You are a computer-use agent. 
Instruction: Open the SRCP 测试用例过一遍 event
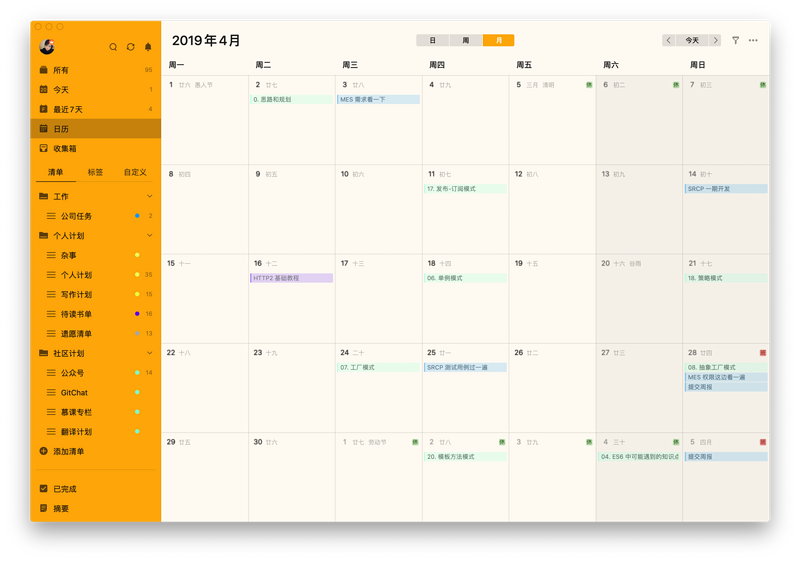pyautogui.click(x=465, y=367)
